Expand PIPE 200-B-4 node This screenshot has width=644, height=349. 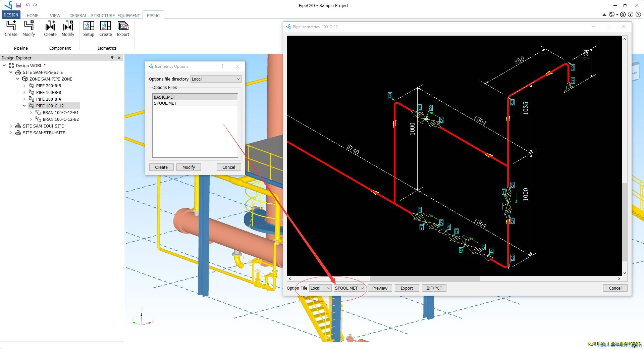[x=24, y=99]
